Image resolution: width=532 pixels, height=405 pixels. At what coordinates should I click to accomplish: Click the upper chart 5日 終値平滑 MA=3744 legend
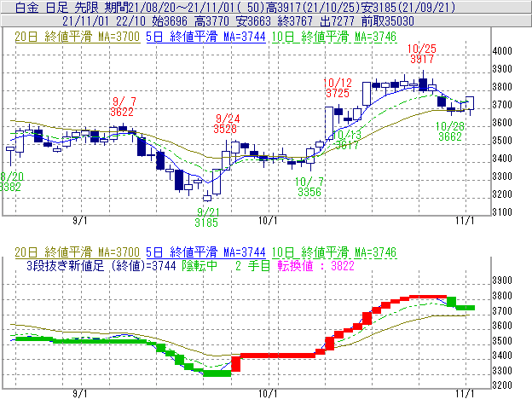coord(205,37)
